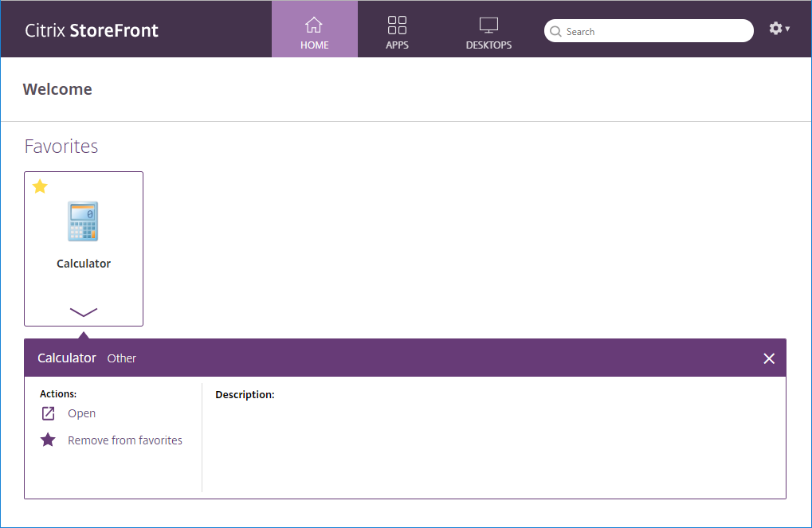Open the dropdown arrow next to the gear
812x528 pixels.
click(x=788, y=29)
